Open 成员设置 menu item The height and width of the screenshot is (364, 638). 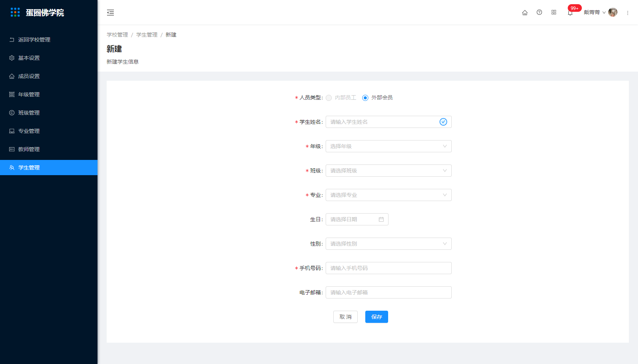[49, 76]
